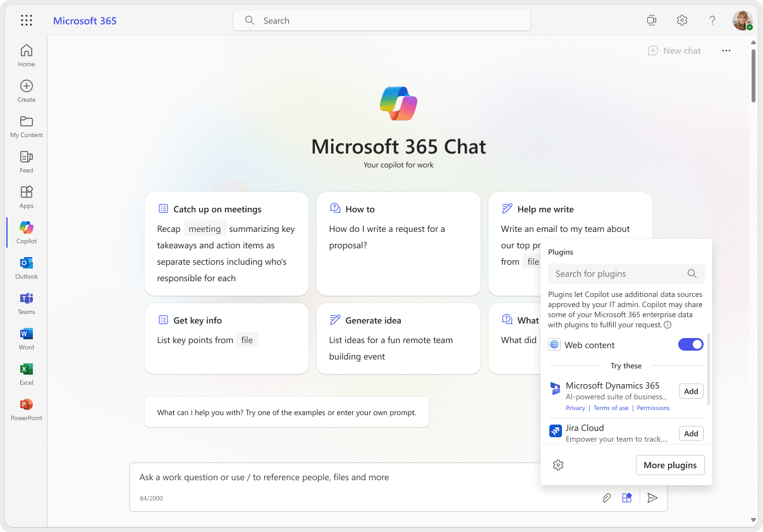The height and width of the screenshot is (532, 763).
Task: Open Create in the left sidebar
Action: click(27, 91)
